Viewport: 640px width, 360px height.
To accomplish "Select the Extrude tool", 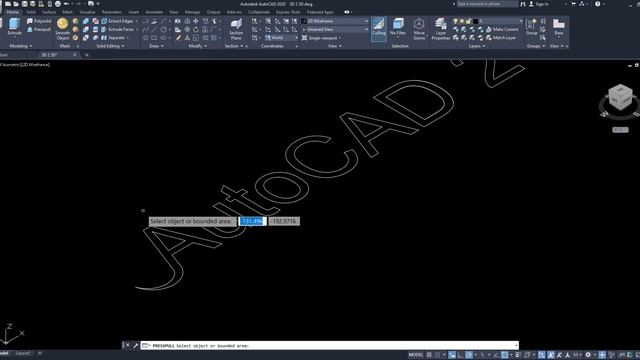I will click(14, 27).
